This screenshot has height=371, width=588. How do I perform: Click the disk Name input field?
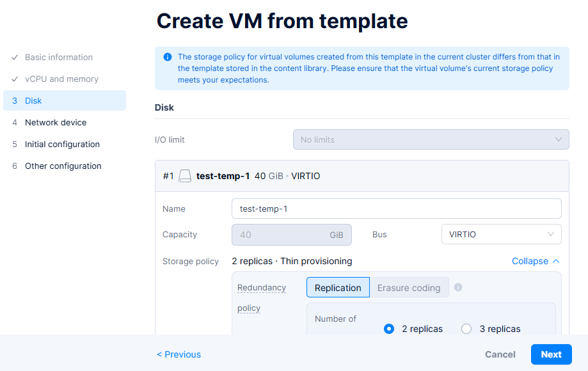click(396, 209)
